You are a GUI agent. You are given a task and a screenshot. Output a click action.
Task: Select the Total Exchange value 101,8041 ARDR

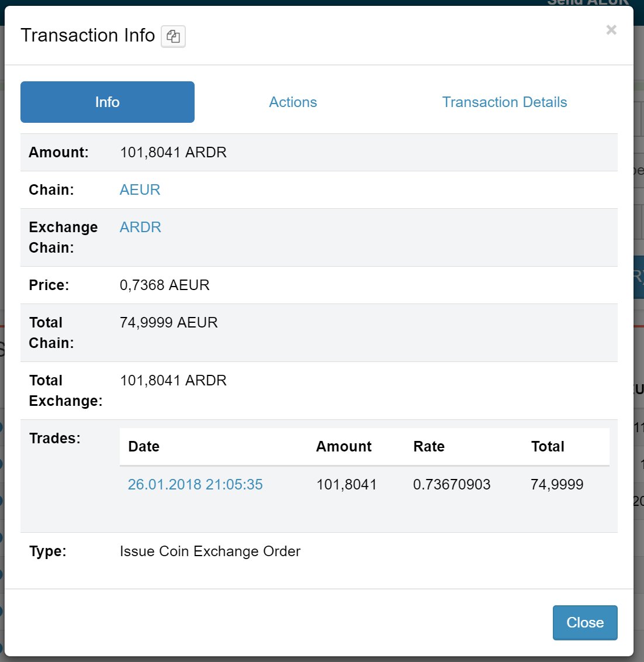coord(173,380)
